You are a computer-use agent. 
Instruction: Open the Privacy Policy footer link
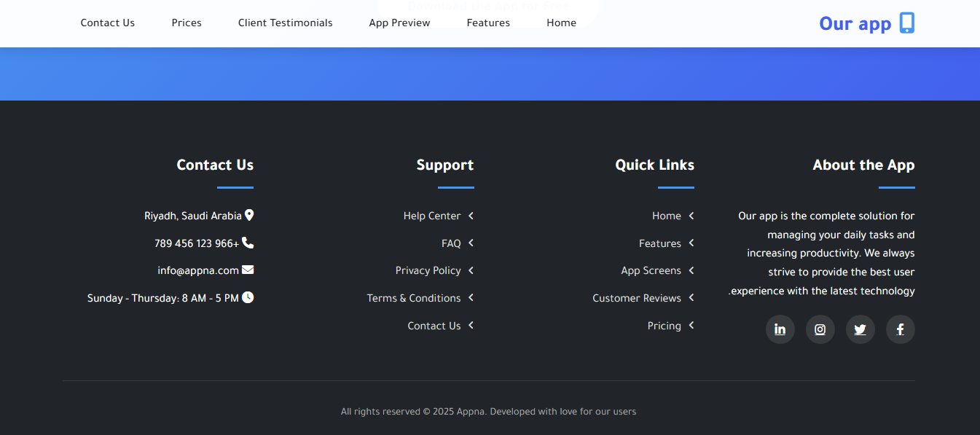coord(428,270)
